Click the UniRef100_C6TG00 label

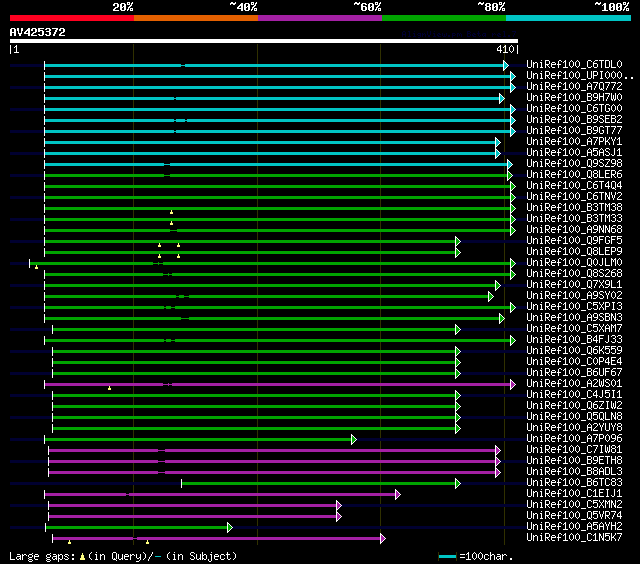point(574,109)
